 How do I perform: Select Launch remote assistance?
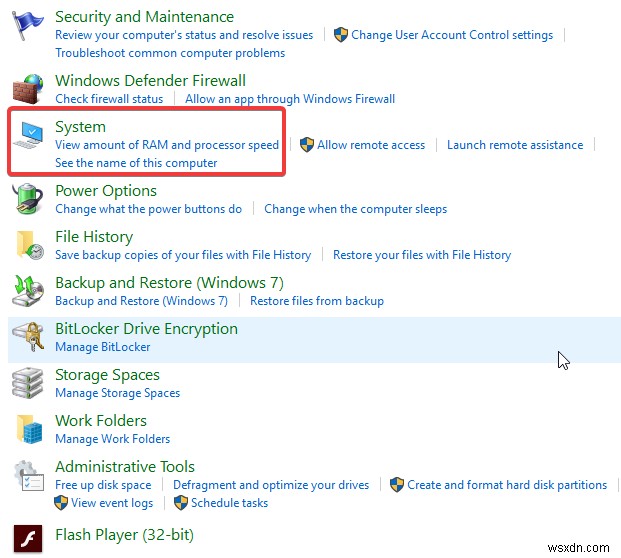point(515,145)
